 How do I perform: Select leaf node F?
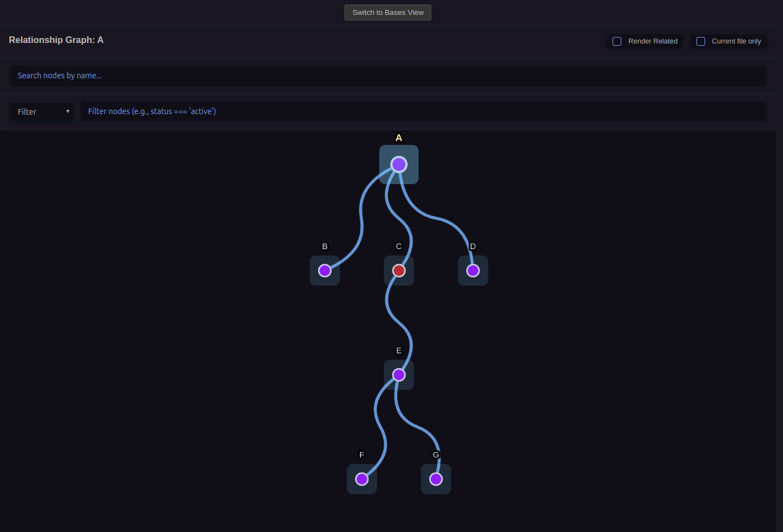362,479
